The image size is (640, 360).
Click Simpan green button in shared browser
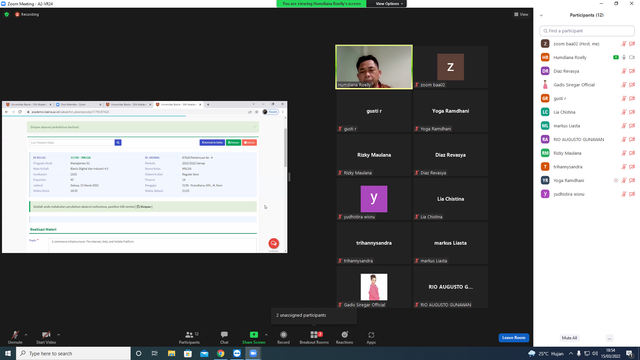(233, 142)
